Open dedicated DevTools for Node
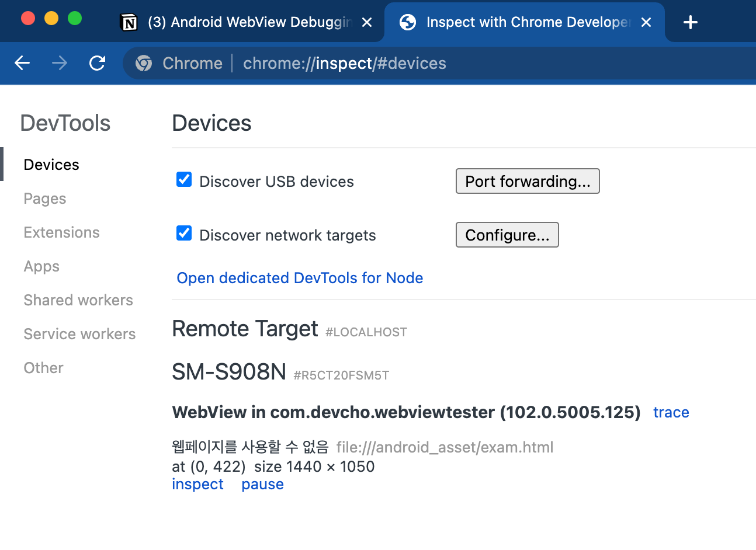Screen dimensions: 756x550 (300, 278)
